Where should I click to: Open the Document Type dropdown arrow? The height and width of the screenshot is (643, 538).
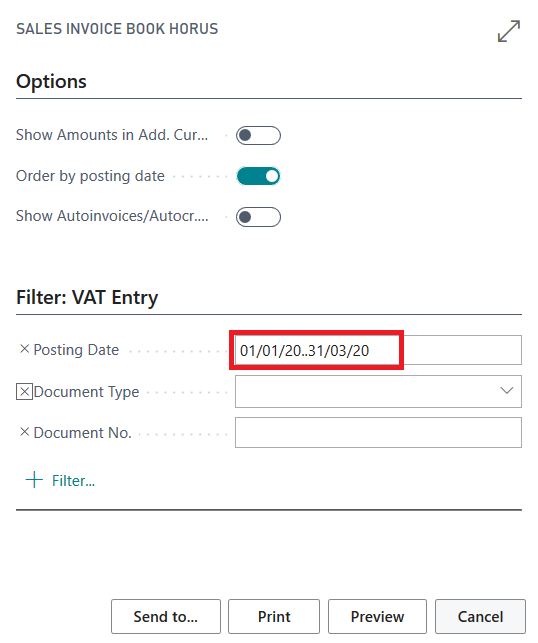pos(507,391)
